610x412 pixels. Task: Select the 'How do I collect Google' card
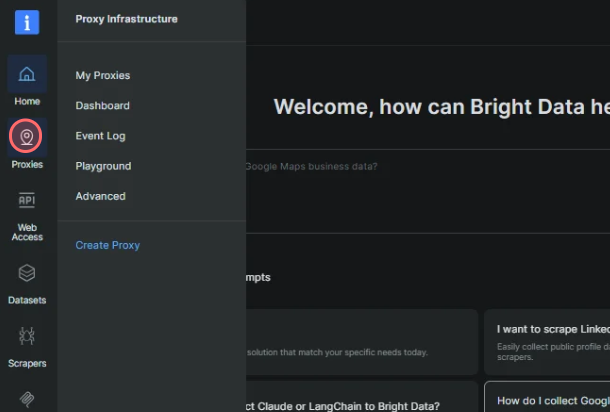click(x=547, y=397)
